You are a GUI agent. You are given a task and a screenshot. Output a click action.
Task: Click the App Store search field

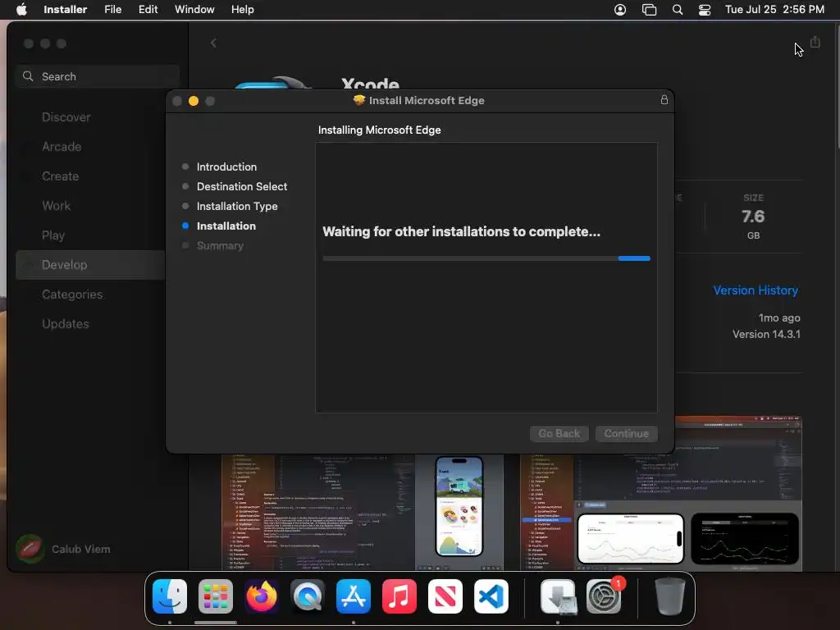[98, 76]
